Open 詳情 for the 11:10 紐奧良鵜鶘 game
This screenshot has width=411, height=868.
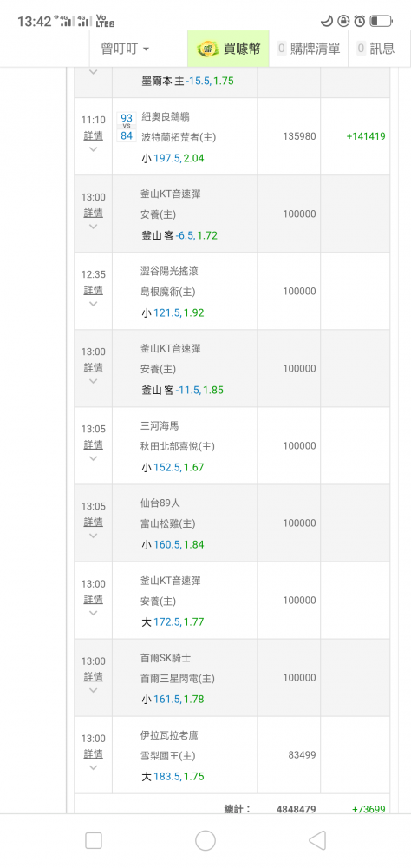93,135
